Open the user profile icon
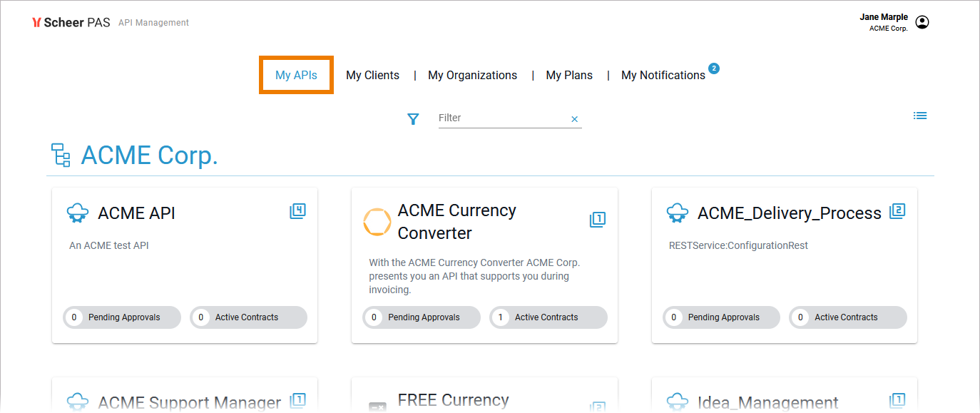Image resolution: width=980 pixels, height=413 pixels. click(922, 23)
